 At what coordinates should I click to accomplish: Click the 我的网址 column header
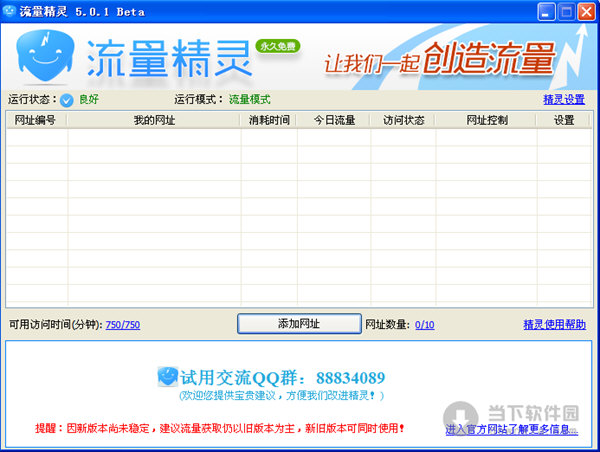click(154, 120)
